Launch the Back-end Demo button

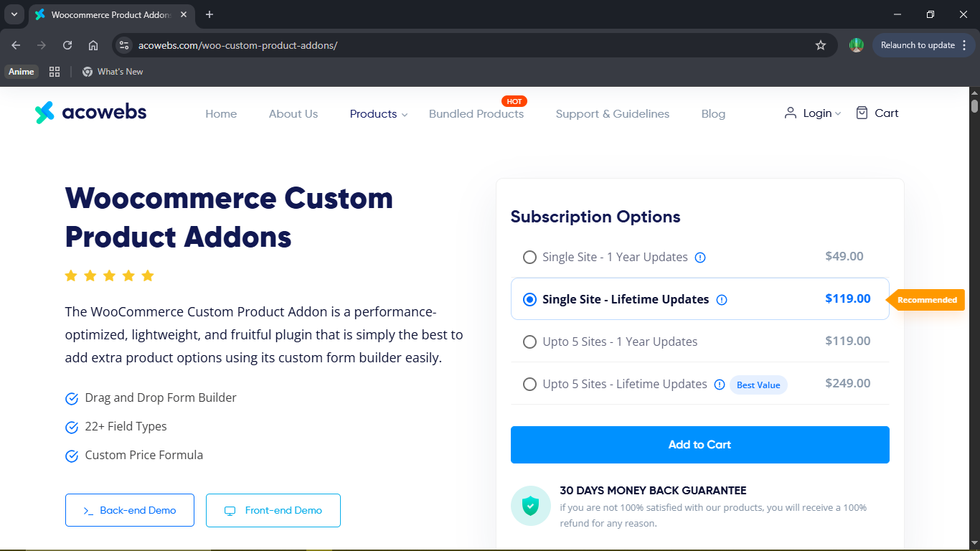click(129, 510)
